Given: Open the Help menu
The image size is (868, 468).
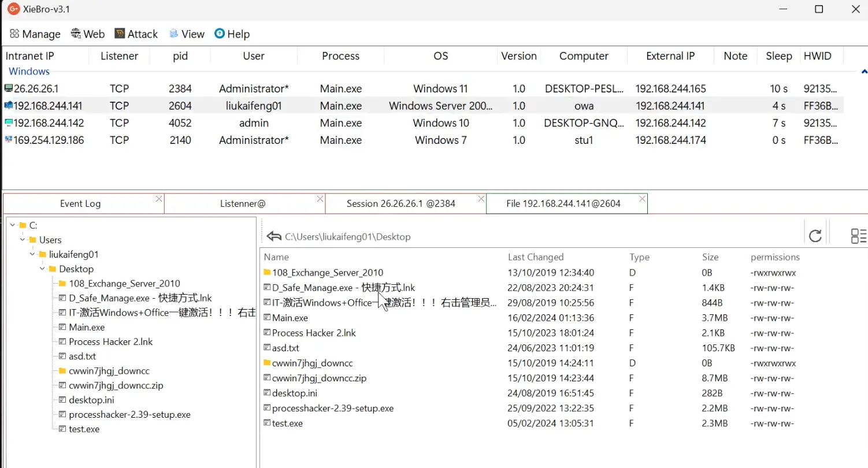Looking at the screenshot, I should coord(232,34).
